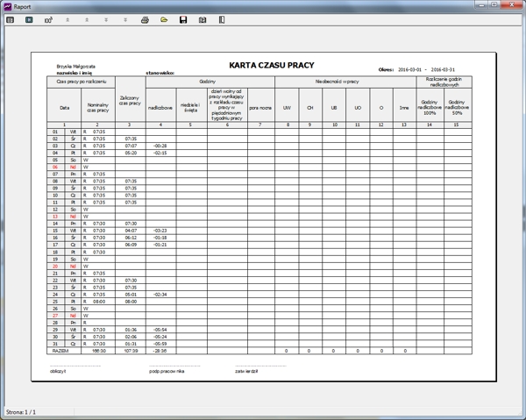
Task: Print the report with printer icon
Action: [145, 19]
